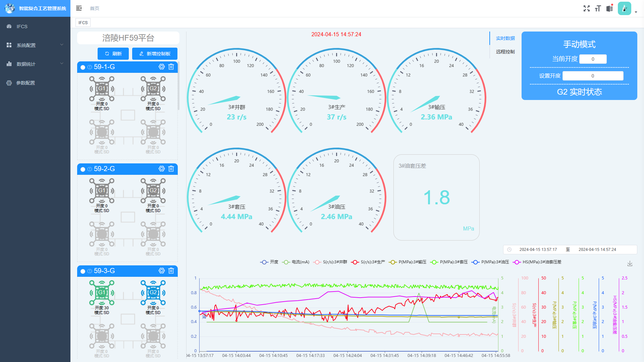Image resolution: width=644 pixels, height=362 pixels.
Task: Click the 刷新 button
Action: (113, 54)
